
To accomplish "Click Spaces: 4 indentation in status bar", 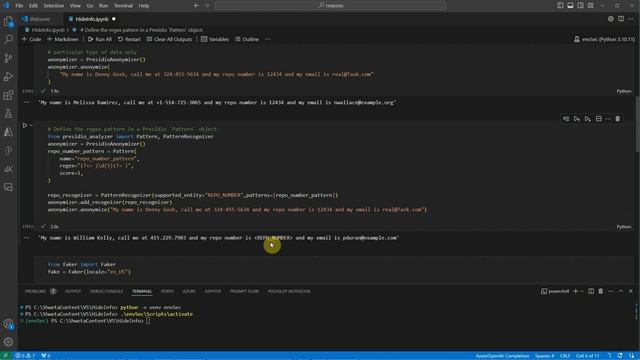I will [x=544, y=356].
